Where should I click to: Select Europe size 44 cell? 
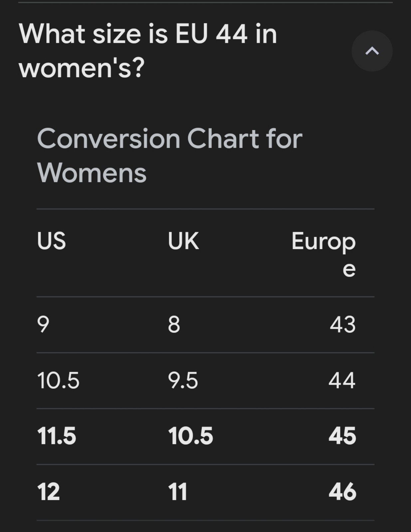tap(342, 380)
